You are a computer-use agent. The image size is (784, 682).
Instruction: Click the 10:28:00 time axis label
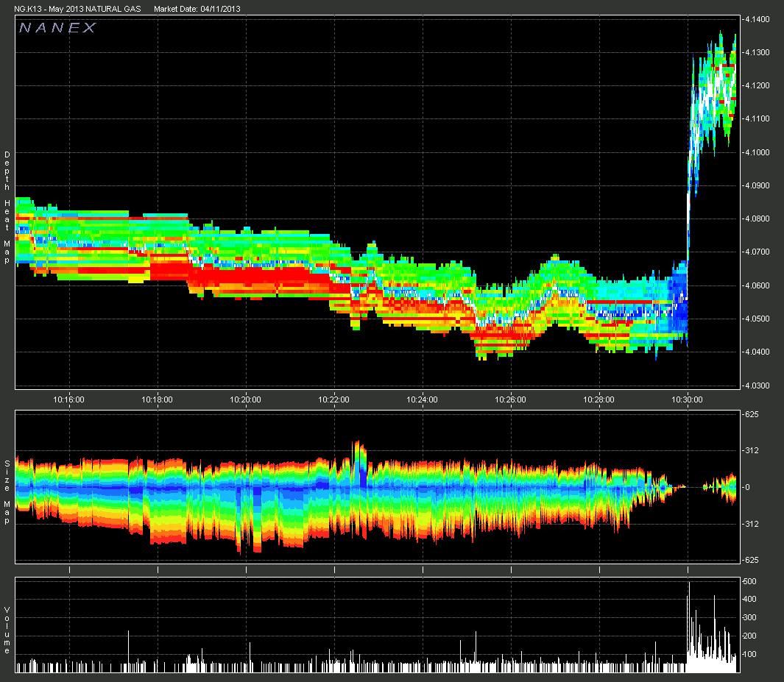point(599,399)
